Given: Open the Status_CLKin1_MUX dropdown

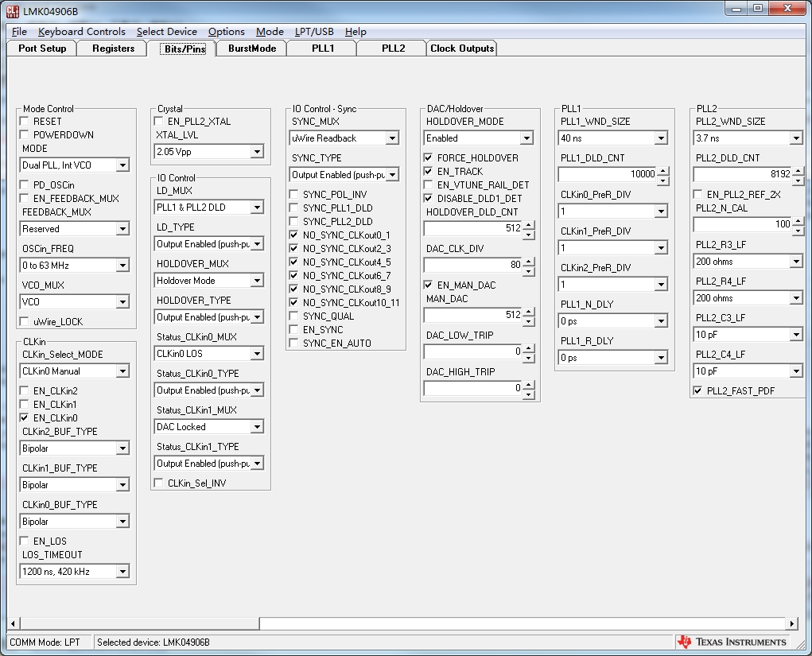Looking at the screenshot, I should 209,427.
